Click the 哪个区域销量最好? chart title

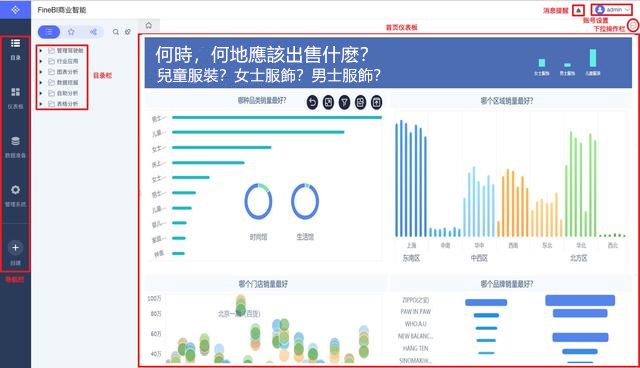tap(507, 101)
